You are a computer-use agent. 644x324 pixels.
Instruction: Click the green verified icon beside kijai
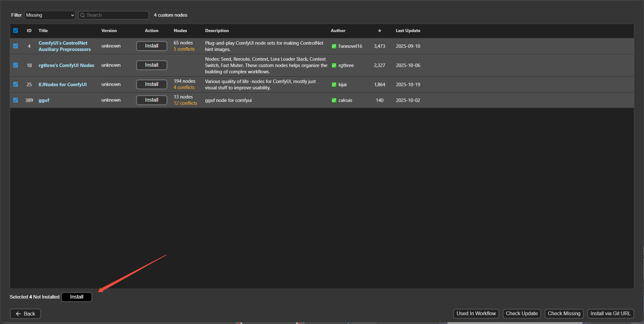(334, 85)
